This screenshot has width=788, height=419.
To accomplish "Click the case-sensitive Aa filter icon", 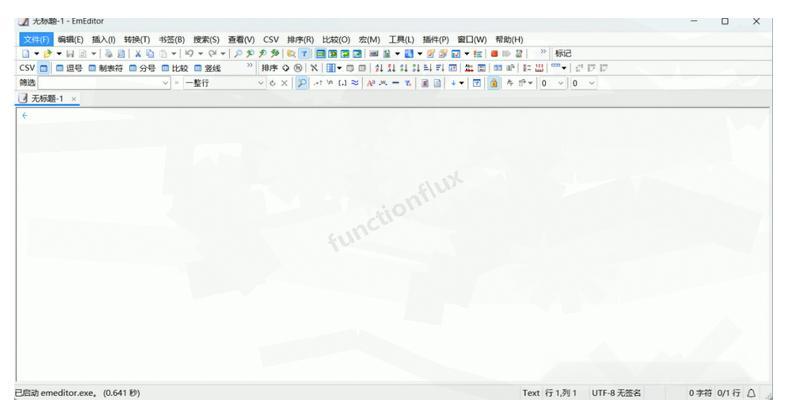I will click(x=371, y=83).
